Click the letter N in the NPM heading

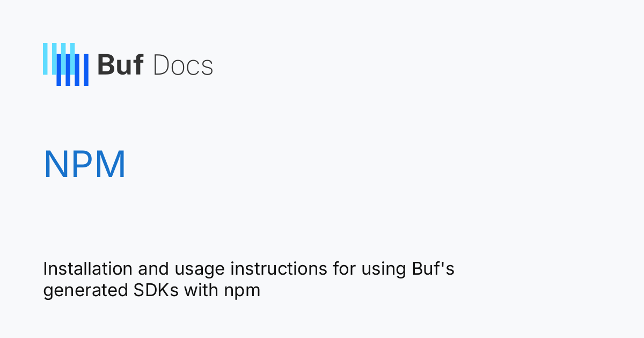point(56,164)
